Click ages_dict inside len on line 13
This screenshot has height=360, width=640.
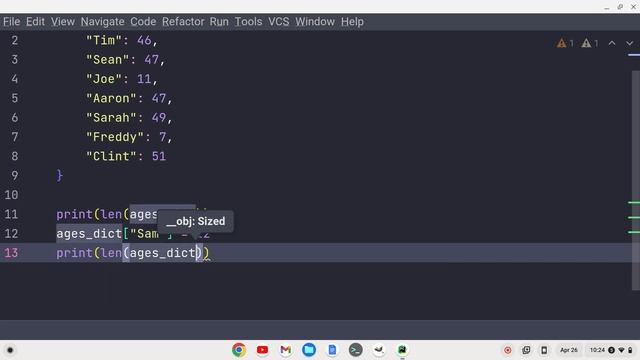[x=162, y=253]
